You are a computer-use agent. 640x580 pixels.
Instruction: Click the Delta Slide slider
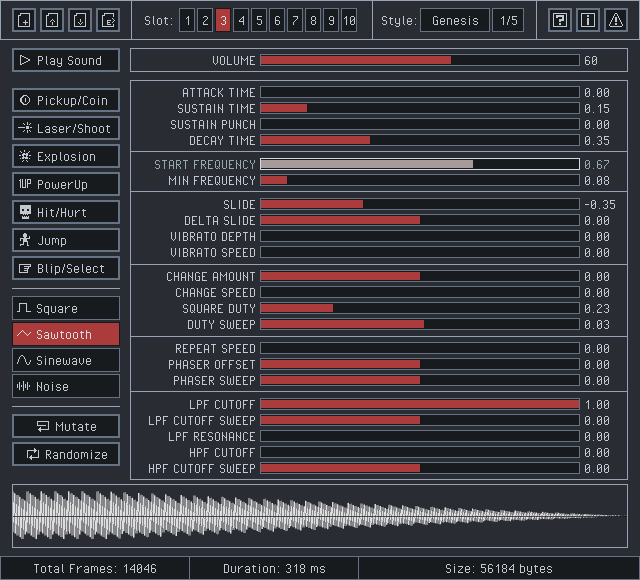(420, 220)
